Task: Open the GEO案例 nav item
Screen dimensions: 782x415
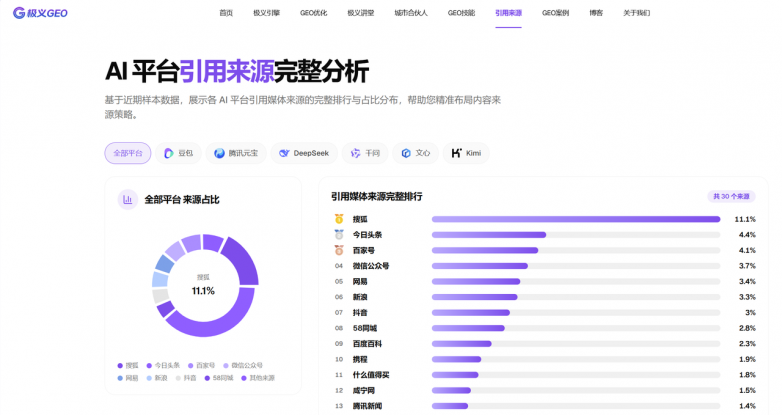Action: [556, 13]
